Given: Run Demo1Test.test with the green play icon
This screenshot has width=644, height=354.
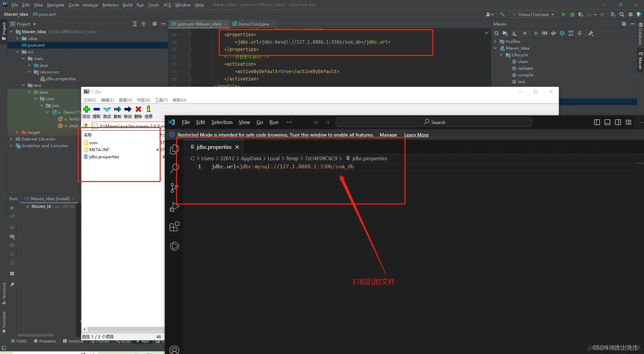Looking at the screenshot, I should (563, 14).
